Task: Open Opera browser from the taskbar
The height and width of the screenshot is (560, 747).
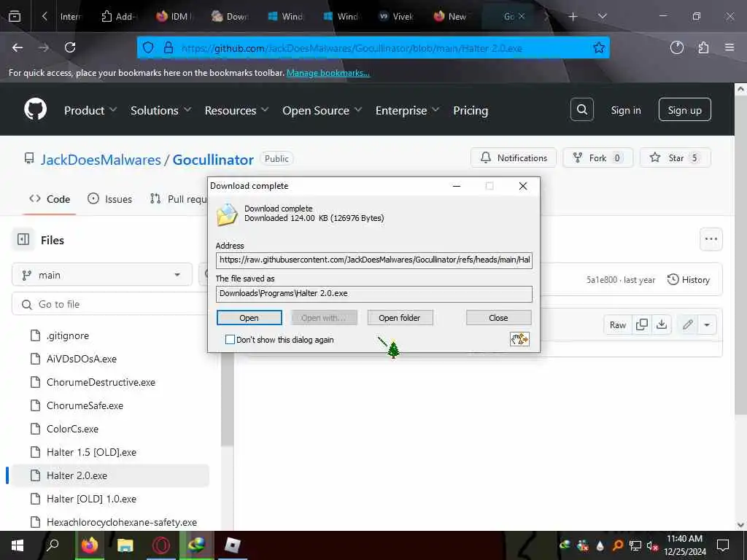Action: tap(161, 545)
